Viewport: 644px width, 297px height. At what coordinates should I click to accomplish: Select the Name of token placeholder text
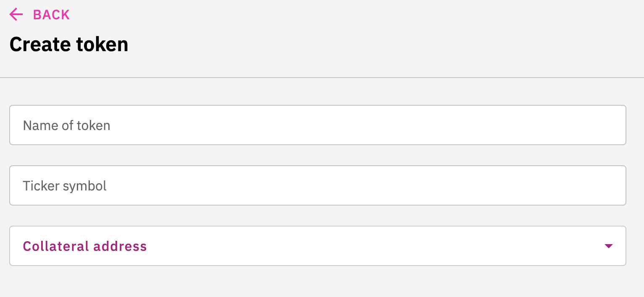coord(66,125)
